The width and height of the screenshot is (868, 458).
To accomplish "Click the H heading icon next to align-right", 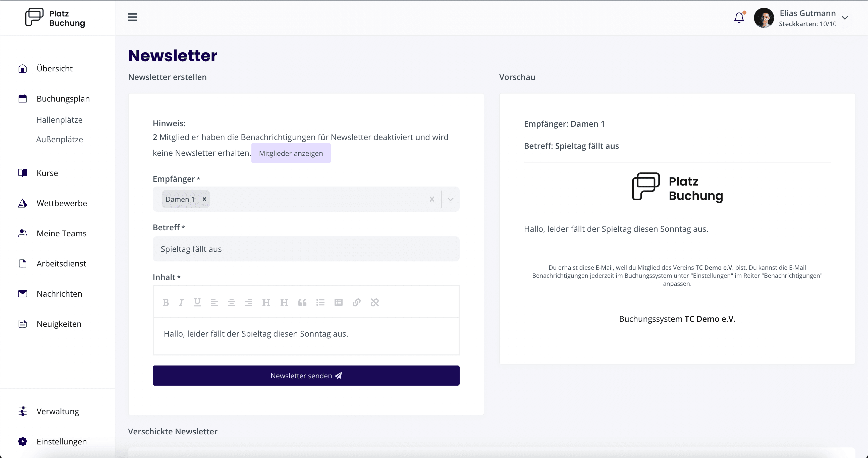I will pos(266,302).
